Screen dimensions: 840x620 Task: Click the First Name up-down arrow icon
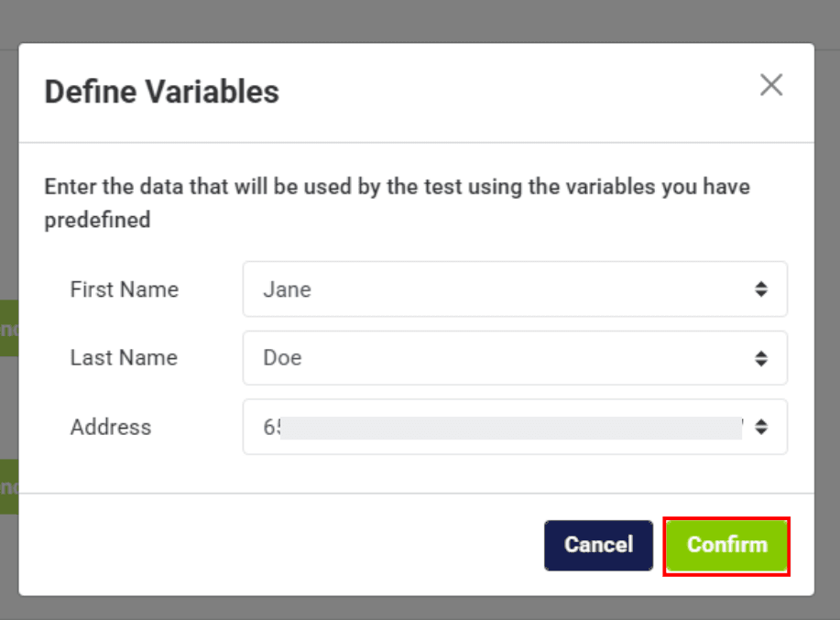click(761, 289)
